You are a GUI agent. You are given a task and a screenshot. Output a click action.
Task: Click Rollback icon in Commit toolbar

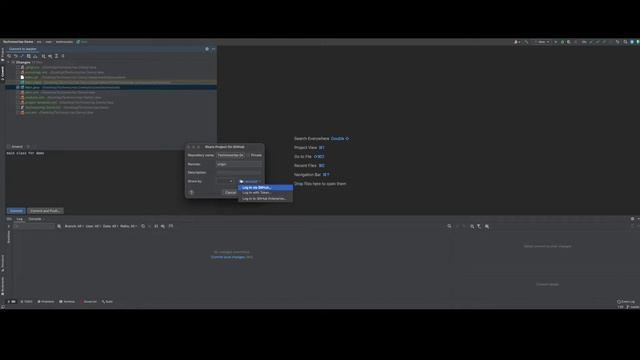coord(16,56)
